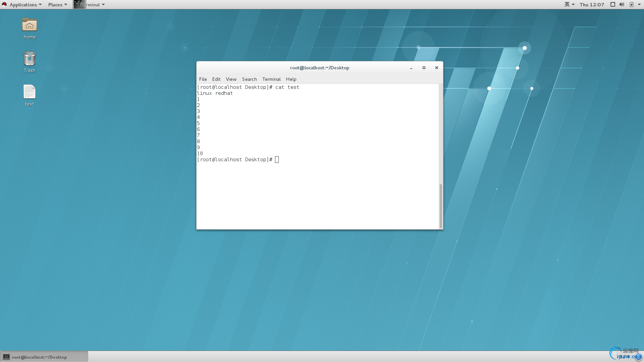644x362 pixels.
Task: Open the Edit menu in terminal
Action: 216,79
